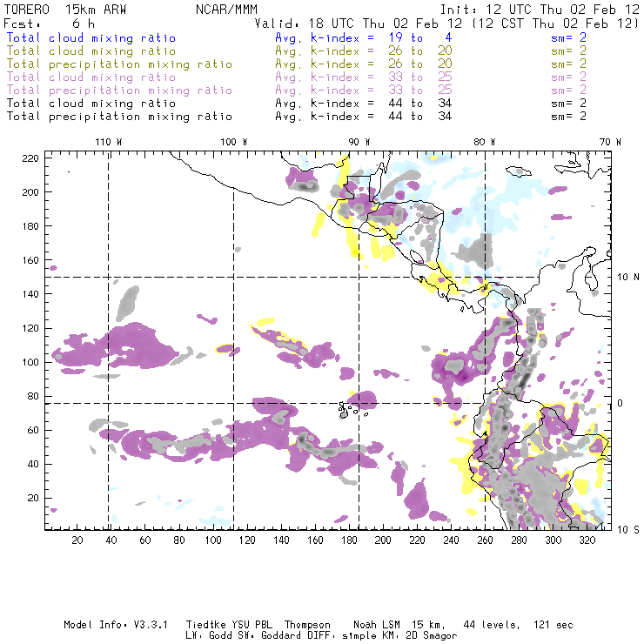Click the blue 'sm= 2' value

click(568, 38)
